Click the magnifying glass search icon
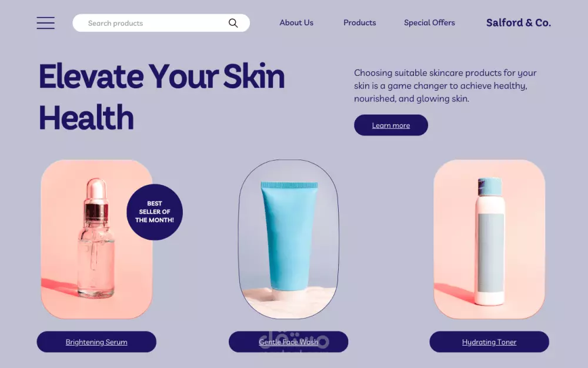This screenshot has height=368, width=588. (x=233, y=24)
